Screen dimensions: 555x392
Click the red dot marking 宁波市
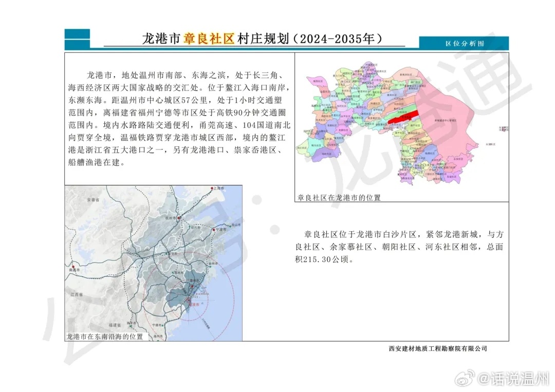point(214,230)
